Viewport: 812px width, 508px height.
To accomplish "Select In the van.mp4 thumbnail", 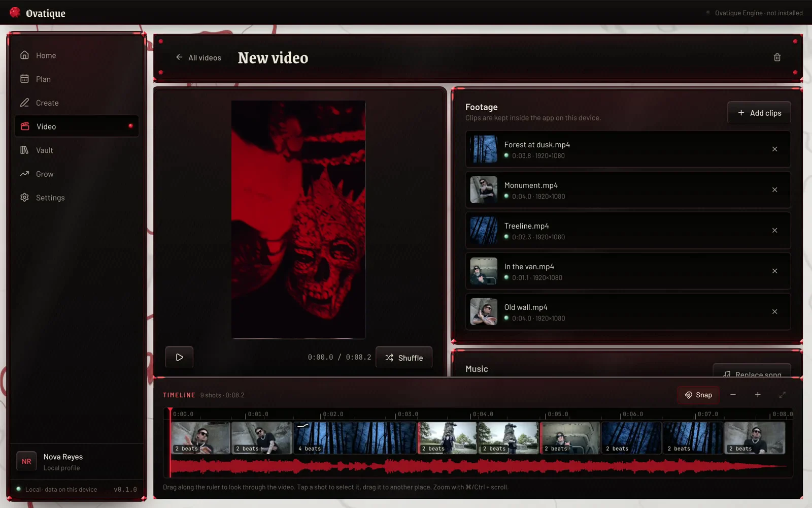I will (484, 271).
